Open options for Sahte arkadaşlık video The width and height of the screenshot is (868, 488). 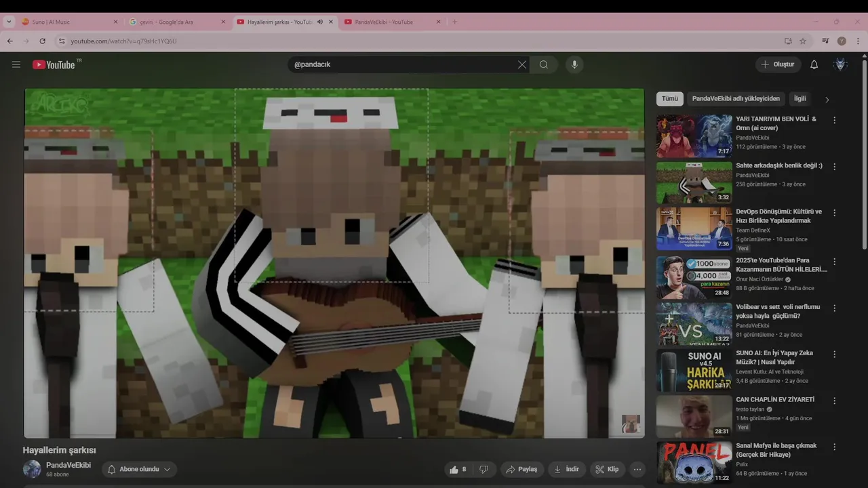point(834,166)
